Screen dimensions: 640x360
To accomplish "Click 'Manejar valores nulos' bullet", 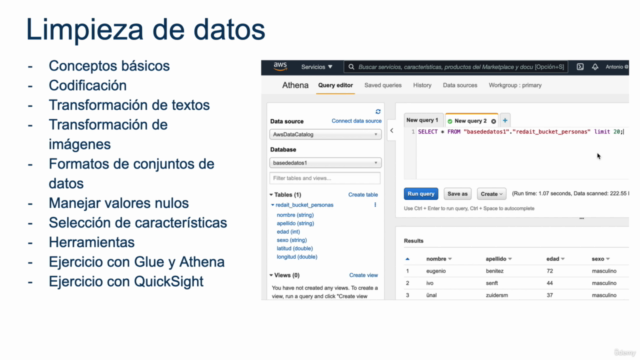I will (x=119, y=203).
